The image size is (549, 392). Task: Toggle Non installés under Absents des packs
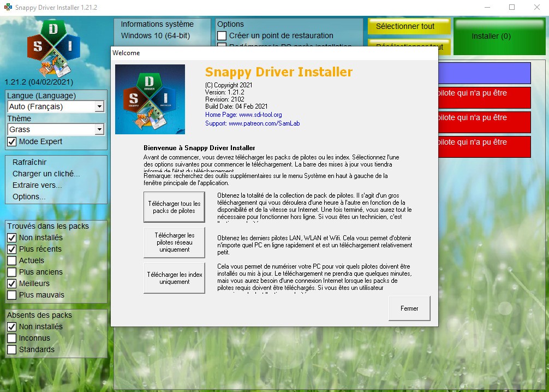pos(12,326)
